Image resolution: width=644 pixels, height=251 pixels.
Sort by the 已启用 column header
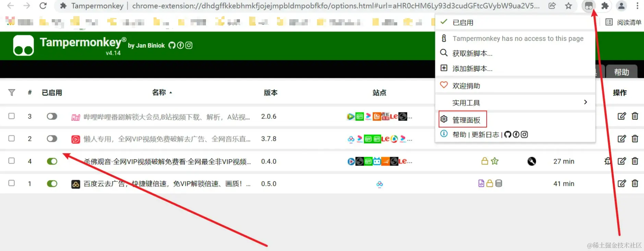pos(52,93)
